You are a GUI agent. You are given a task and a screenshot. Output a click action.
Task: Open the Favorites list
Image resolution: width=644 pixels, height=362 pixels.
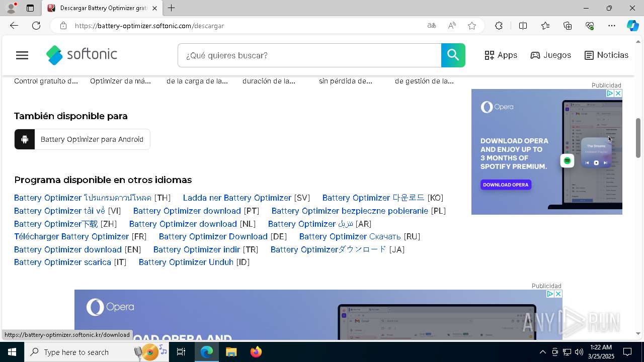point(545,26)
